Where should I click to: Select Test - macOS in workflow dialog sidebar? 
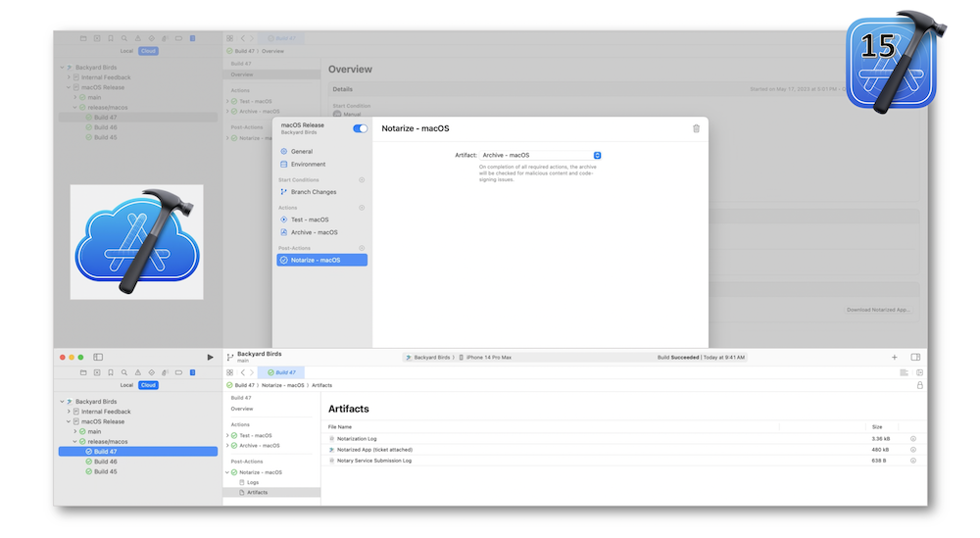coord(310,220)
